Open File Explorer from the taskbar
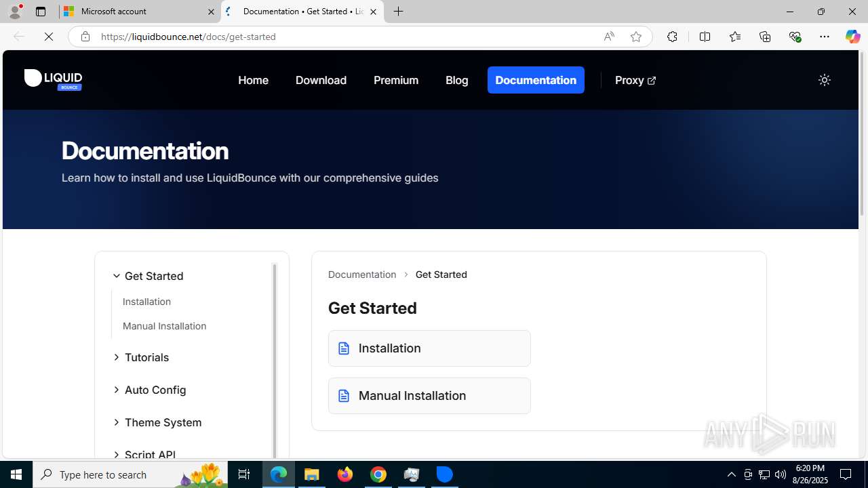Viewport: 868px width, 488px height. pyautogui.click(x=312, y=474)
